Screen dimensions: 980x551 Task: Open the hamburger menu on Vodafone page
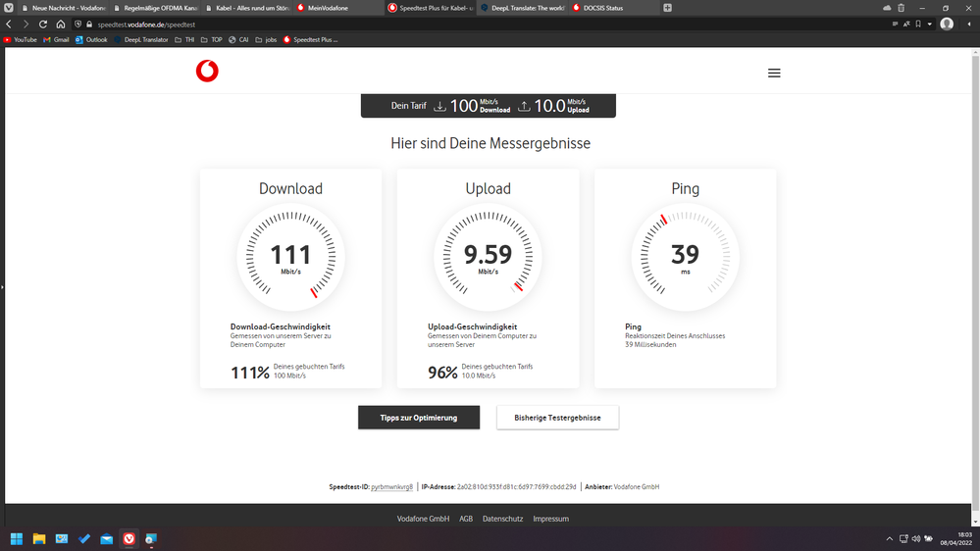pos(774,74)
